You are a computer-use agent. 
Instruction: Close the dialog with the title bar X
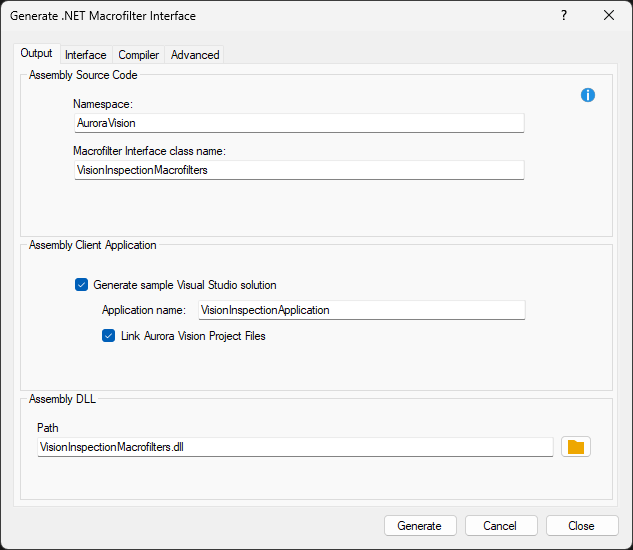[609, 16]
